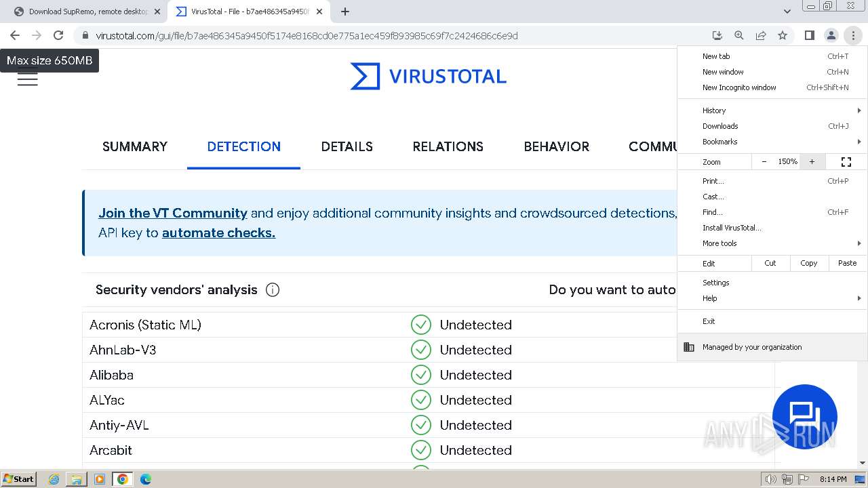The image size is (868, 488).
Task: Expand the Bookmarks submenu
Action: click(x=772, y=142)
